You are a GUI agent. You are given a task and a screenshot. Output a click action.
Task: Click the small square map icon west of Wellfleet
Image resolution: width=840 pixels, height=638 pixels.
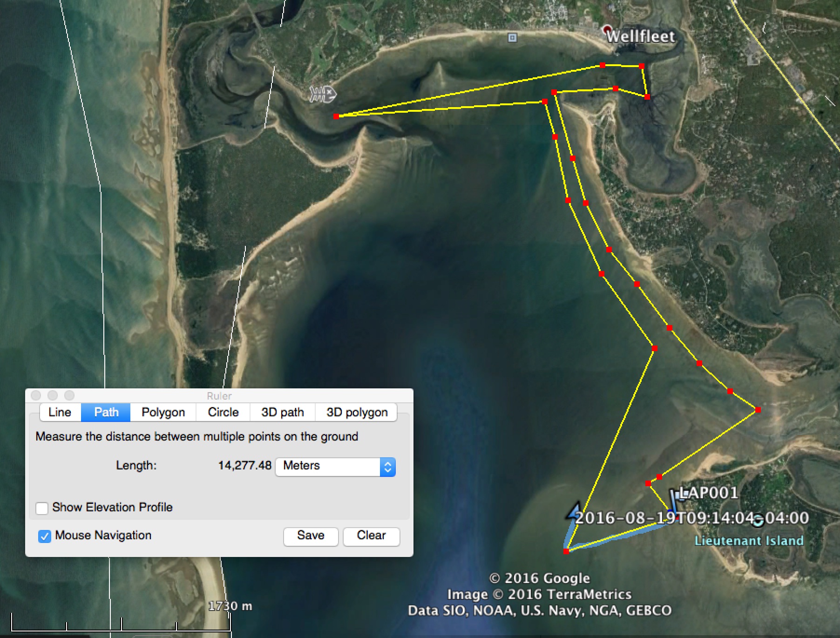click(512, 38)
